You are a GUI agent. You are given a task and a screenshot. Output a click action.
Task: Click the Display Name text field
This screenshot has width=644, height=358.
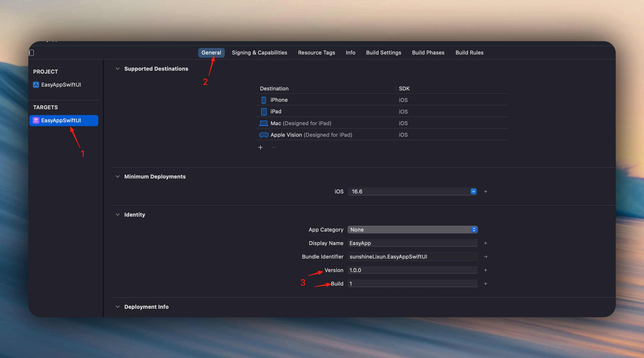pos(413,243)
